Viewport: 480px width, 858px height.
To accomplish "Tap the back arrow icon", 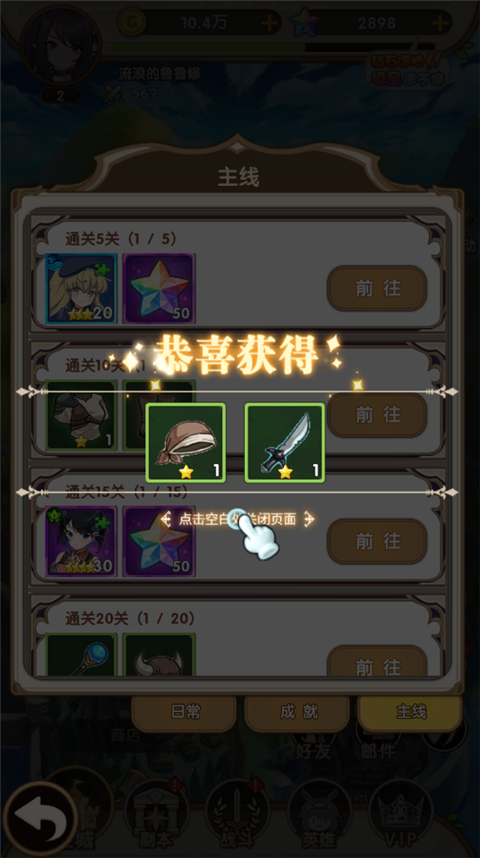I will coord(40,819).
